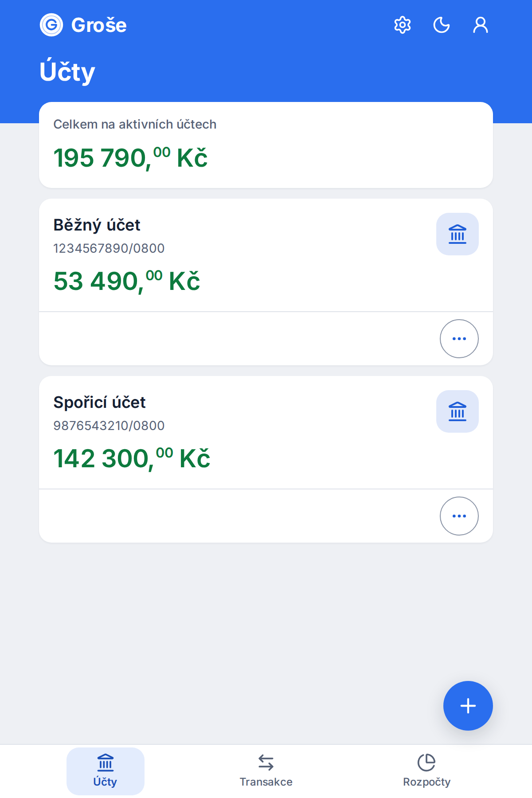Open more options for Běžný účet
The height and width of the screenshot is (798, 532).
[x=459, y=339]
